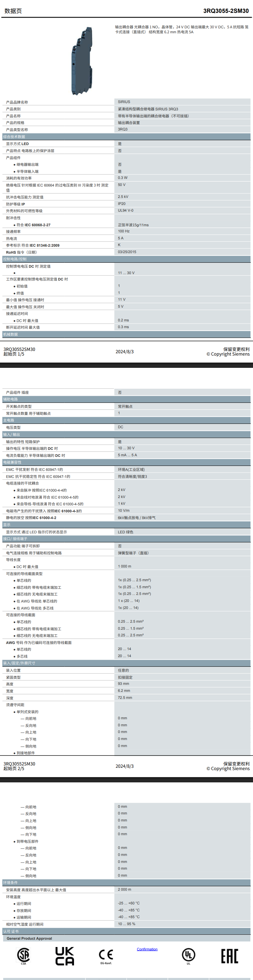The image size is (253, 980).
Task: Select the 03/25/2015 RoHS date
Action: (x=127, y=252)
